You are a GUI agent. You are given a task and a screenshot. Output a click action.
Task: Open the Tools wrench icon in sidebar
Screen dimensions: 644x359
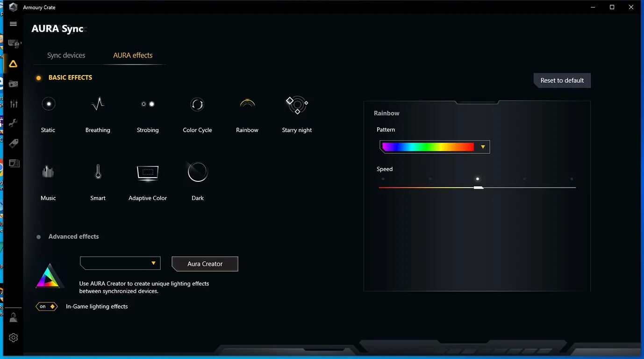point(13,123)
